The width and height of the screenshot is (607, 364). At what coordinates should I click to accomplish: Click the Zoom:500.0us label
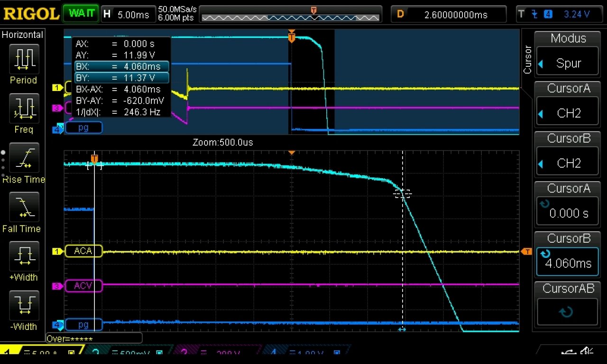(222, 142)
